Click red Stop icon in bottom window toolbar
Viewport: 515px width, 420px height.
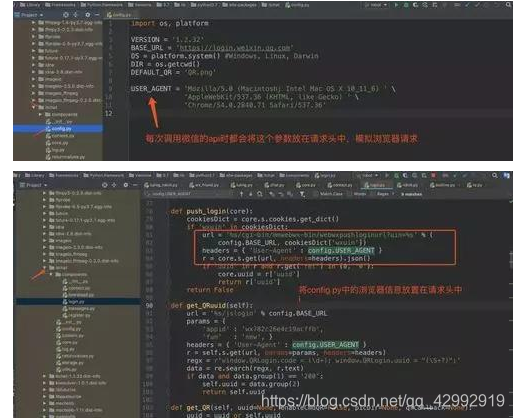point(433,175)
